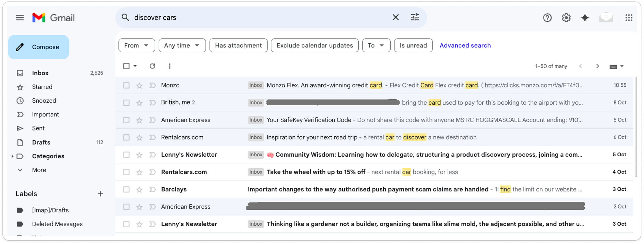Expand the Categories section arrow
644x244 pixels.
click(12, 156)
